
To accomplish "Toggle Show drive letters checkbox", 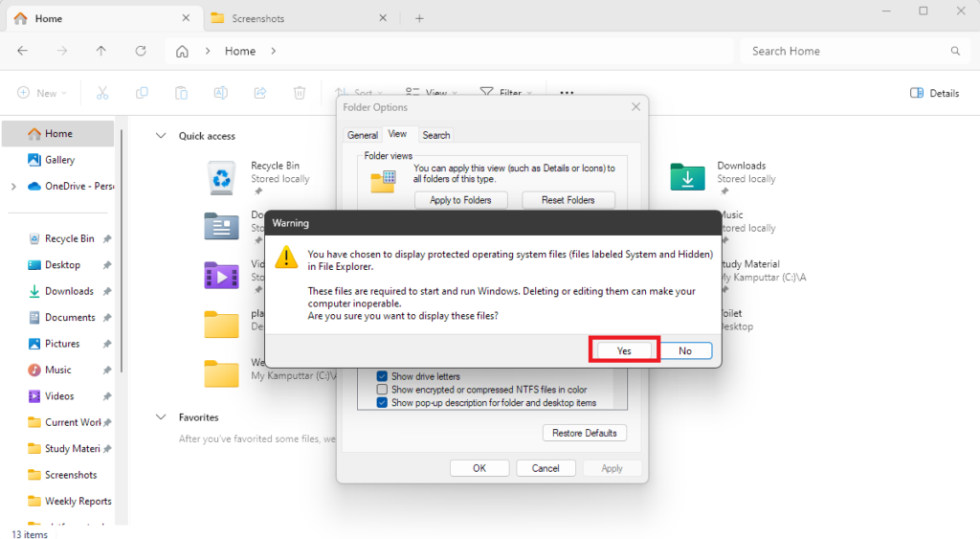I will click(x=382, y=376).
